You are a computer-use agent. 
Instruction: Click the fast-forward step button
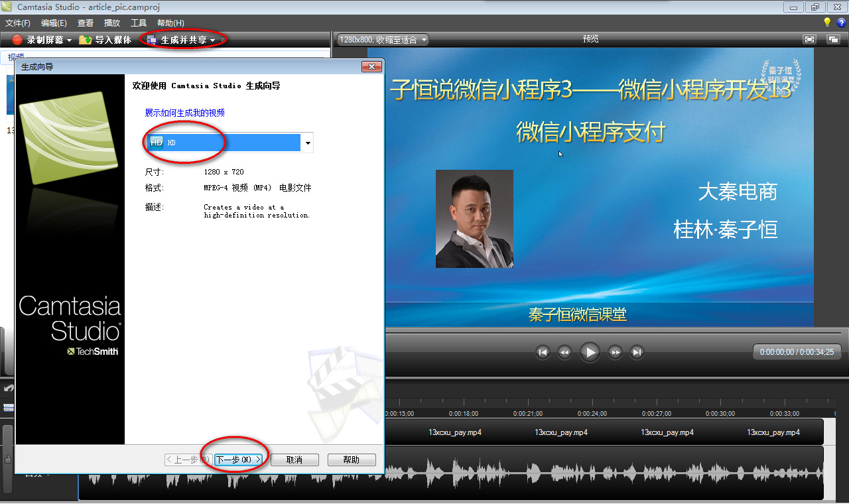point(615,352)
